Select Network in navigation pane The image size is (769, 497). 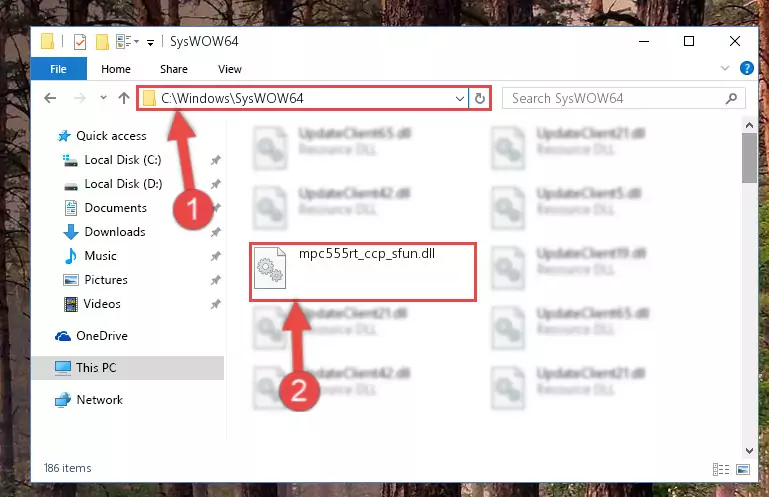(100, 400)
